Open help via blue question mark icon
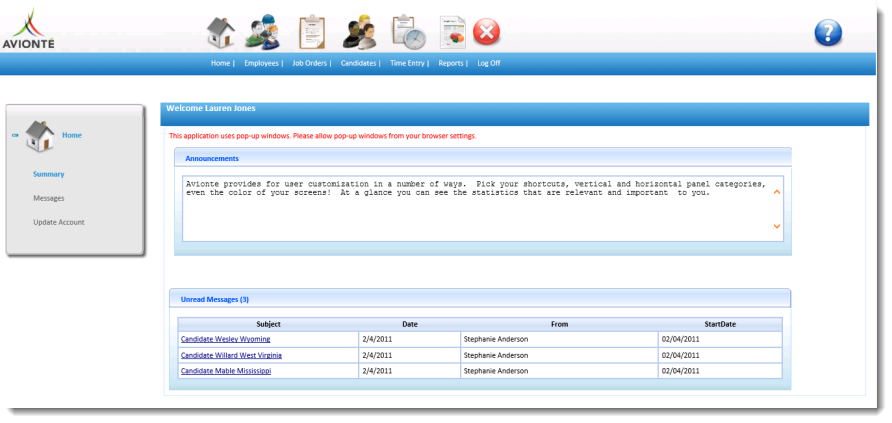This screenshot has height=423, width=892. tap(828, 33)
